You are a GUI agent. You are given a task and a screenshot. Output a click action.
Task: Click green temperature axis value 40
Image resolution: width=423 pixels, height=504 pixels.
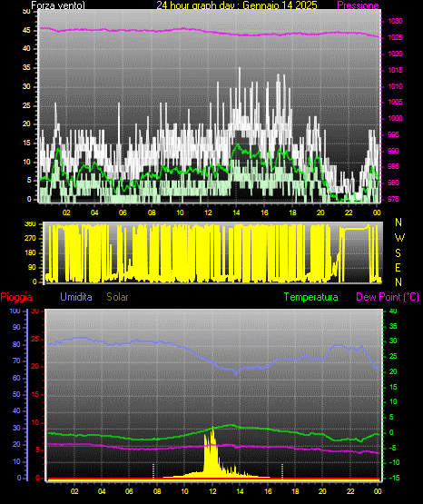click(x=393, y=311)
